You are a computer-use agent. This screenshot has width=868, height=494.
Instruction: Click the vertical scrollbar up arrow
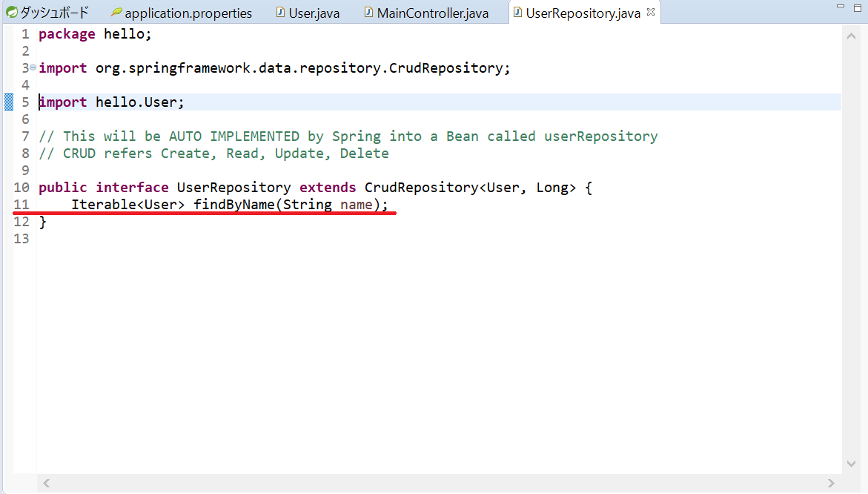(851, 35)
